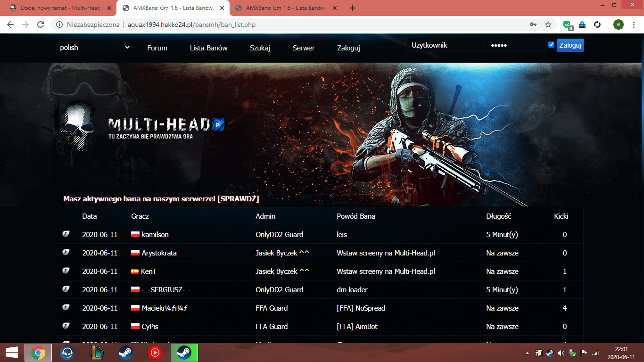
Task: Open the TeamSpeak headset taskbar icon
Action: click(67, 353)
